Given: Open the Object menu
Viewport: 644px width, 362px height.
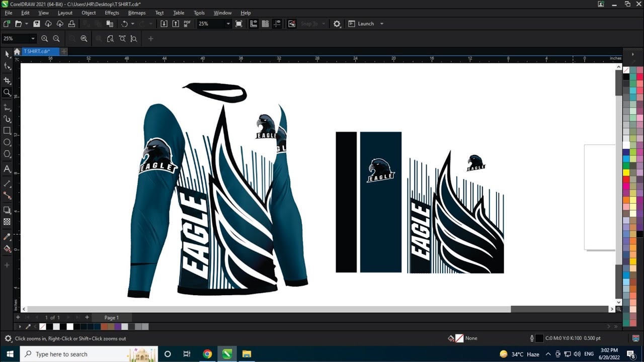Looking at the screenshot, I should 89,13.
